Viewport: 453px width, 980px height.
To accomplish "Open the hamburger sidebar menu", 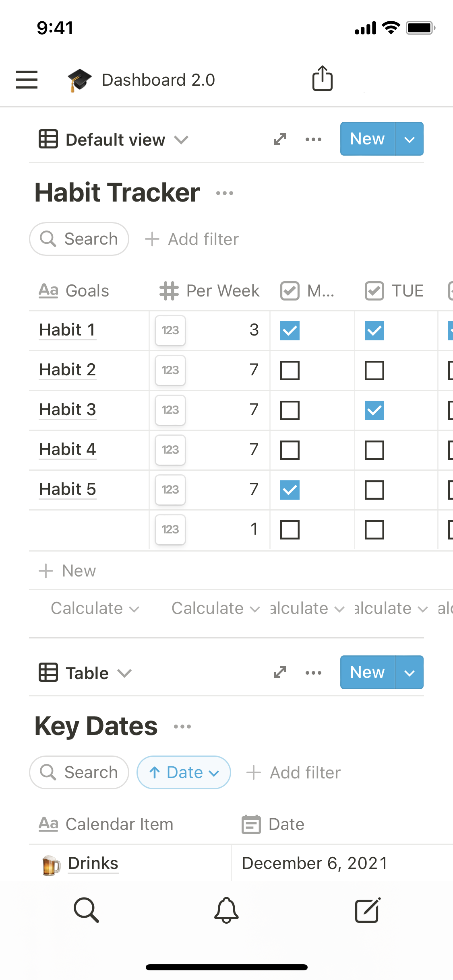I will pos(27,79).
